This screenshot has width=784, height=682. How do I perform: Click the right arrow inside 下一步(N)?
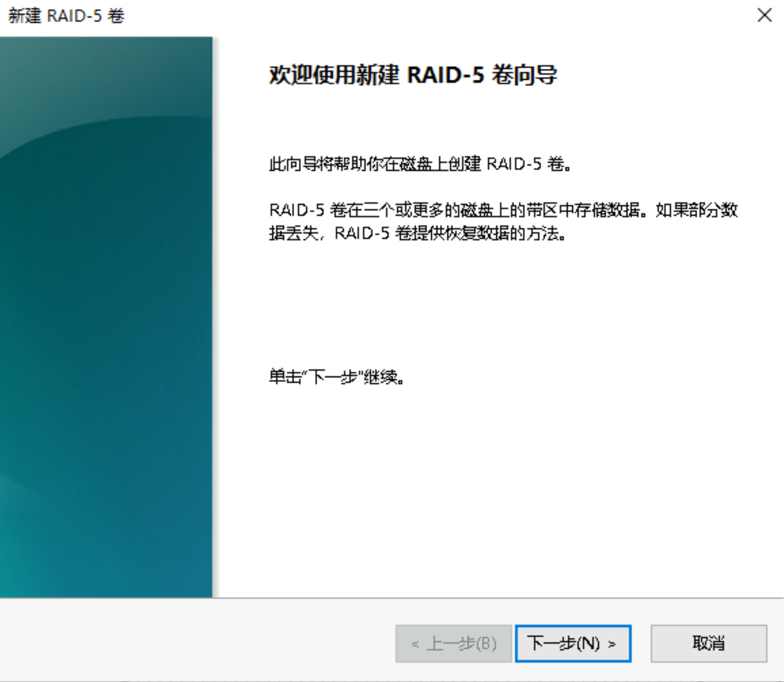coord(612,644)
